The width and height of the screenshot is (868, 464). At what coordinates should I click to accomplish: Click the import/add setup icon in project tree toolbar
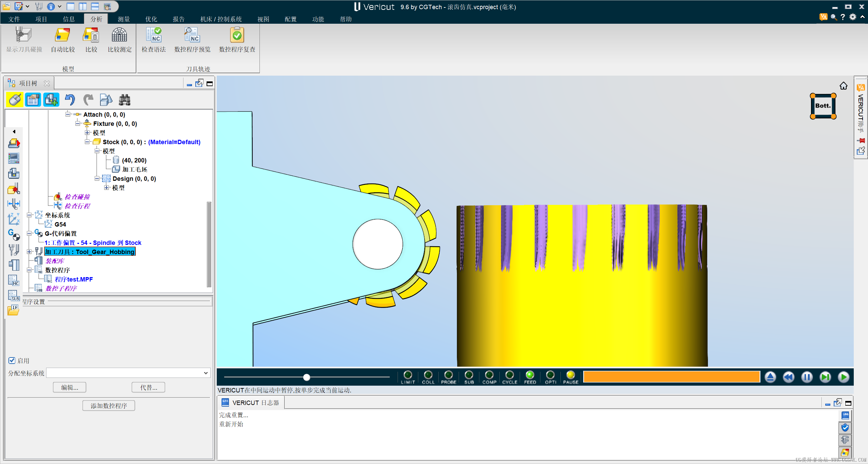51,100
